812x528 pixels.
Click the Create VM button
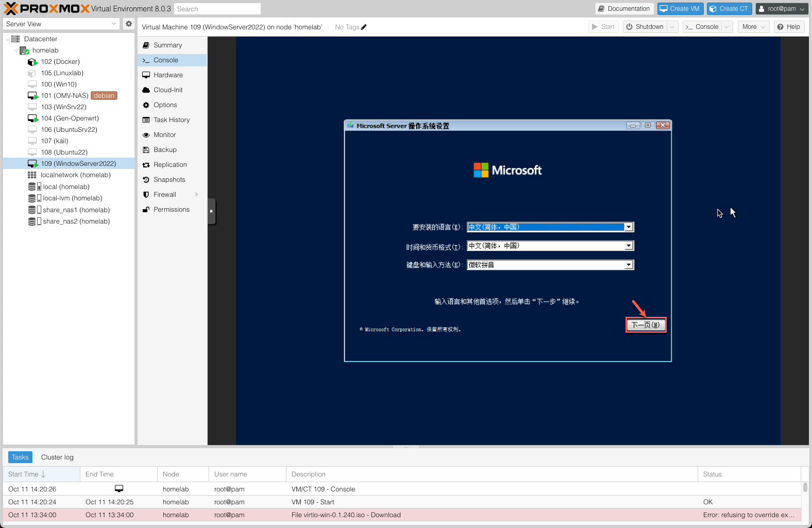pos(680,9)
